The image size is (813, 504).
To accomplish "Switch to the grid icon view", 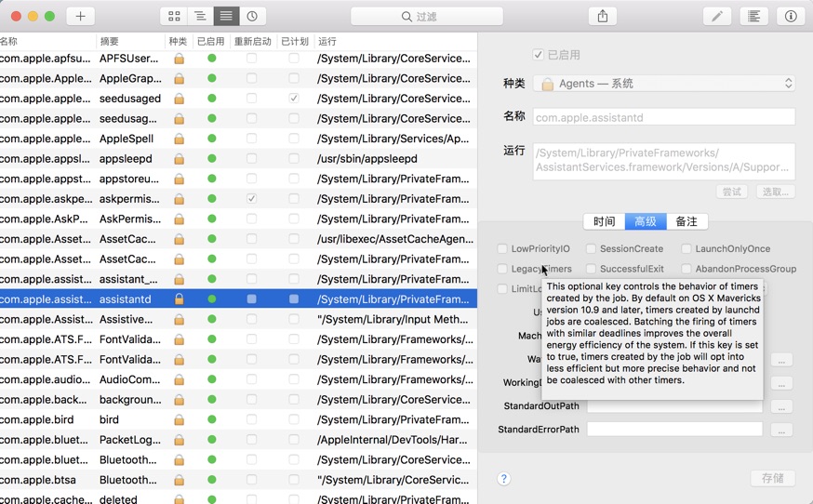I will coord(174,16).
